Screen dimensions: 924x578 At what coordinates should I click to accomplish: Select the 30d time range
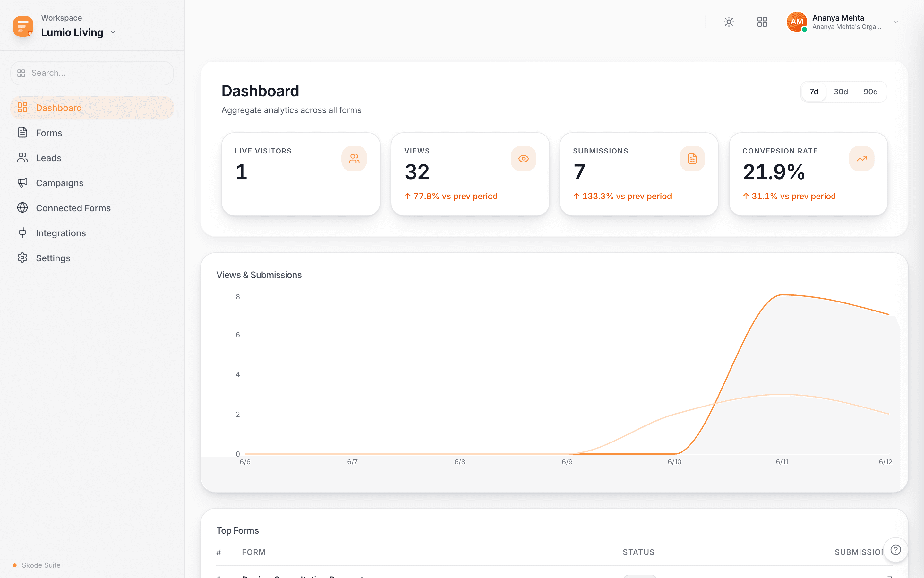[841, 92]
